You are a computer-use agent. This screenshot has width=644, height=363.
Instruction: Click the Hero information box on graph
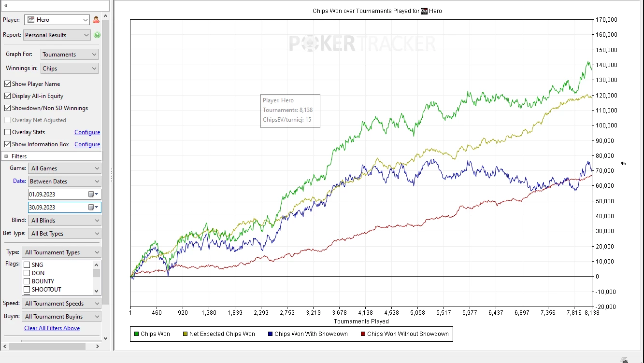290,111
